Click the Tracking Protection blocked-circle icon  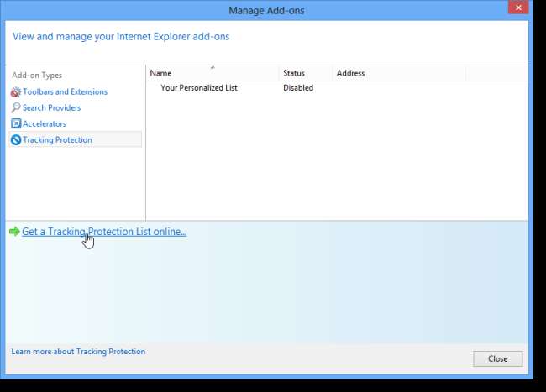(x=16, y=140)
